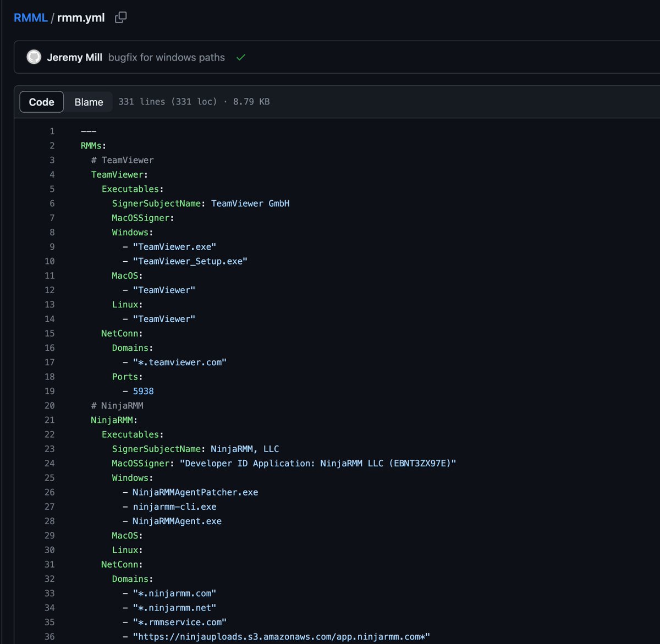Open the "bugfix for windows paths" commit
660x644 pixels.
pos(167,57)
